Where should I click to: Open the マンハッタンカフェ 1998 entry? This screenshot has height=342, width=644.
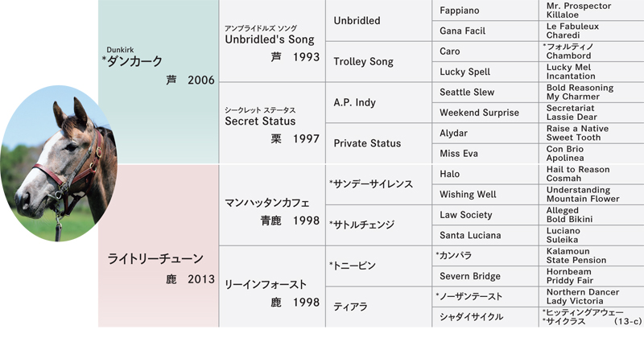click(x=272, y=205)
